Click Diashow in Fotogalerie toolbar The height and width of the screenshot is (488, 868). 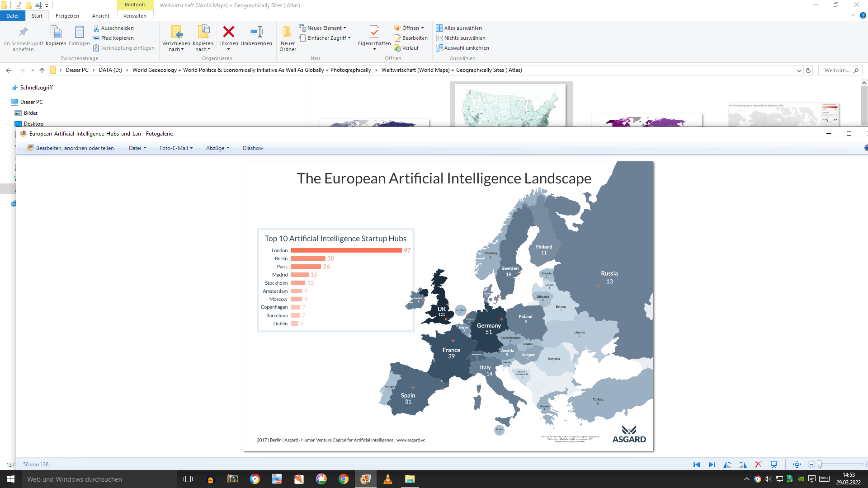253,148
